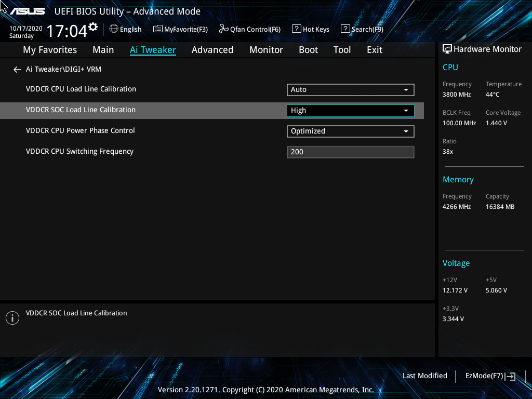This screenshot has width=532, height=399.
Task: Select the Boot tab
Action: (x=309, y=50)
